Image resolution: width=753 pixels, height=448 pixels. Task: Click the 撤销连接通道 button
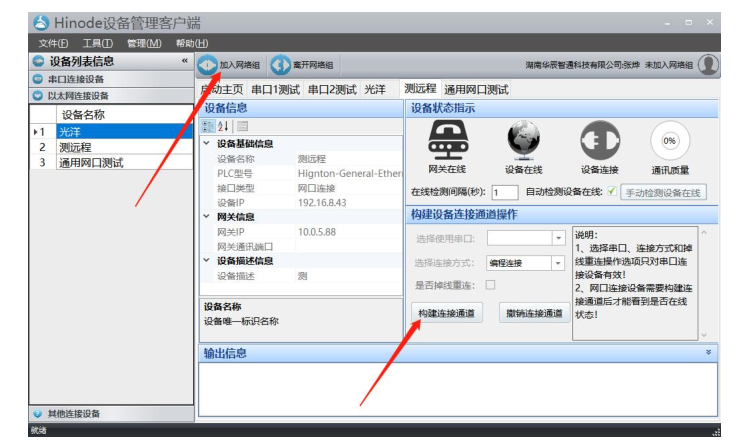532,314
